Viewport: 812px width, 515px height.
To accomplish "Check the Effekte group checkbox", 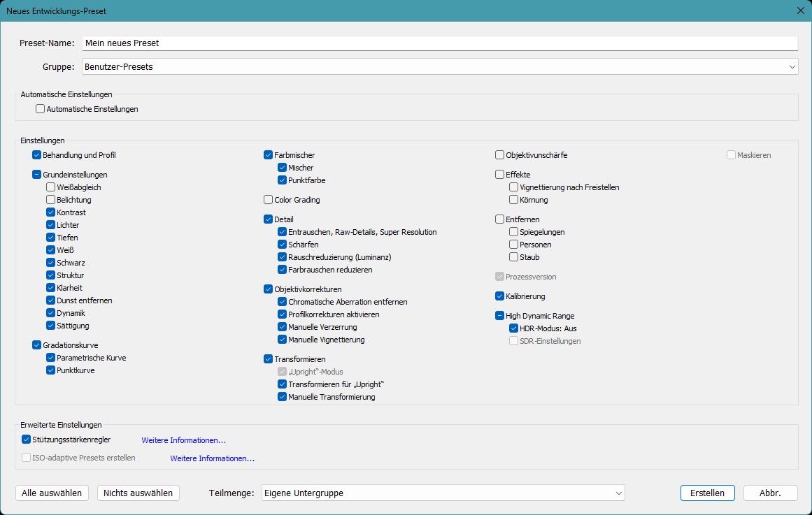I will click(500, 175).
